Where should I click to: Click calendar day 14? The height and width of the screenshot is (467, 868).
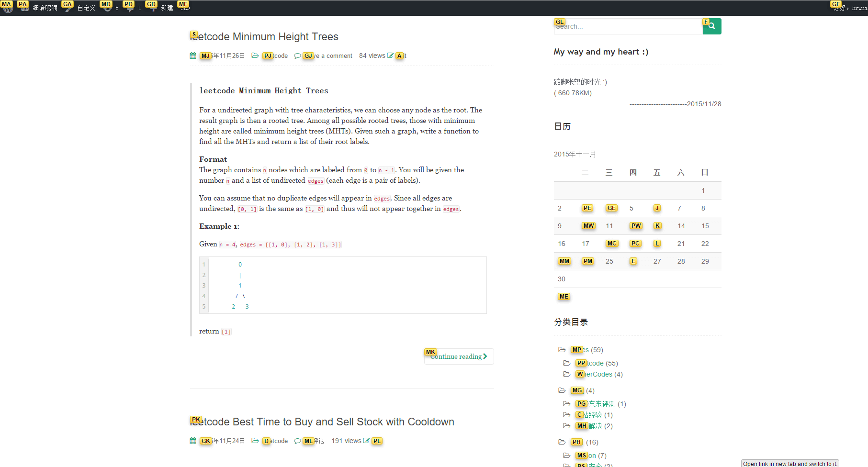pyautogui.click(x=681, y=226)
